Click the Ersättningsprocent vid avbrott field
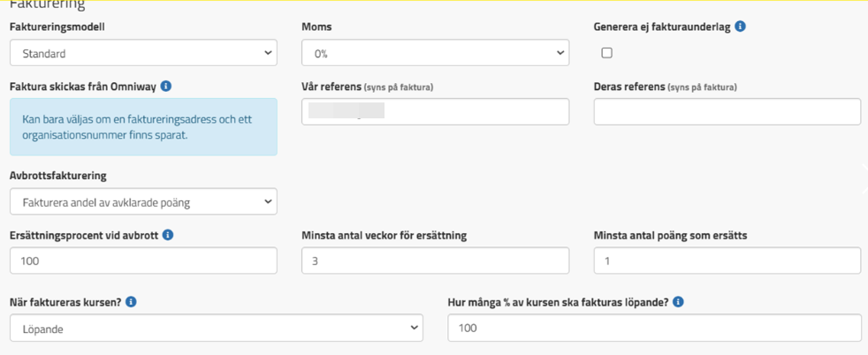 [x=143, y=261]
